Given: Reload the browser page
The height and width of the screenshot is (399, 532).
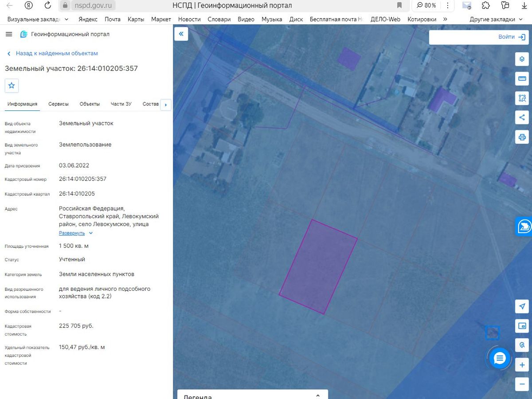Looking at the screenshot, I should point(48,5).
